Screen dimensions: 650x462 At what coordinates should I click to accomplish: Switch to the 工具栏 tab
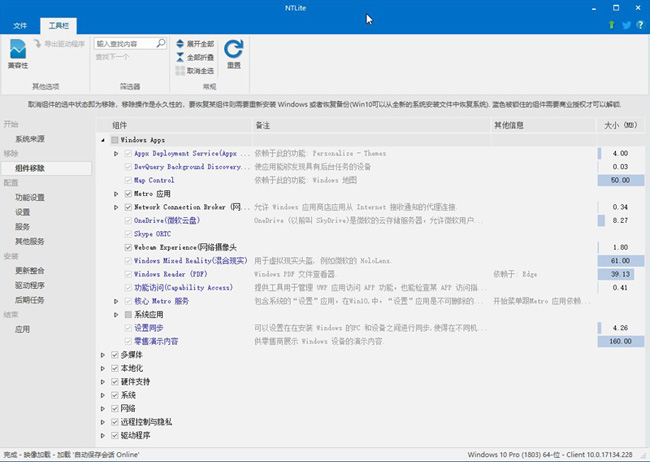58,26
